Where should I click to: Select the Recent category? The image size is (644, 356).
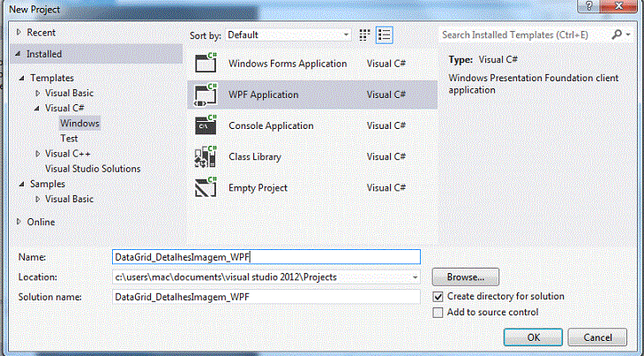41,32
